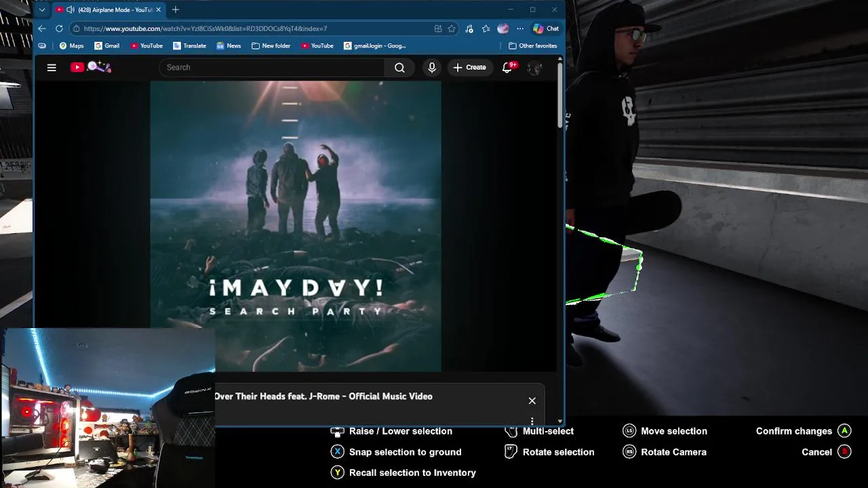868x488 pixels.
Task: Switch to the Airplane Mode YouTube tab
Action: pyautogui.click(x=107, y=9)
